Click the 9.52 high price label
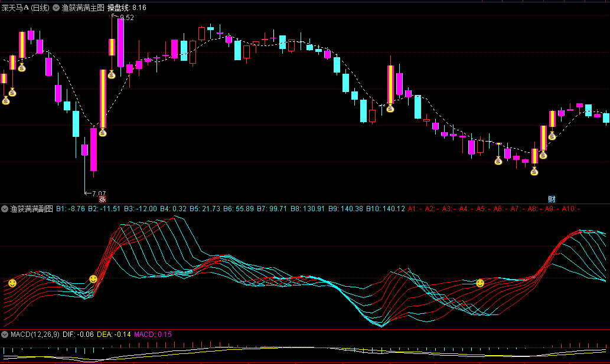Image resolution: width=610 pixels, height=364 pixels. pyautogui.click(x=127, y=18)
